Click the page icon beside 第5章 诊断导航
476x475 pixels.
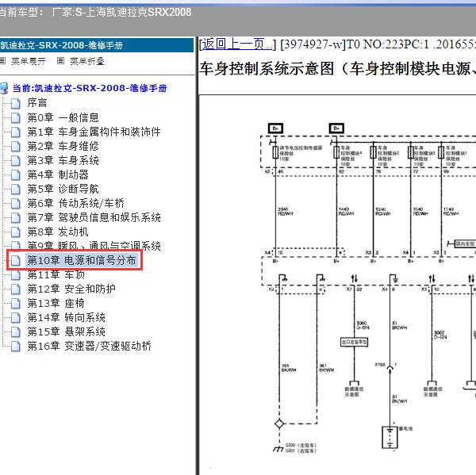(x=16, y=189)
